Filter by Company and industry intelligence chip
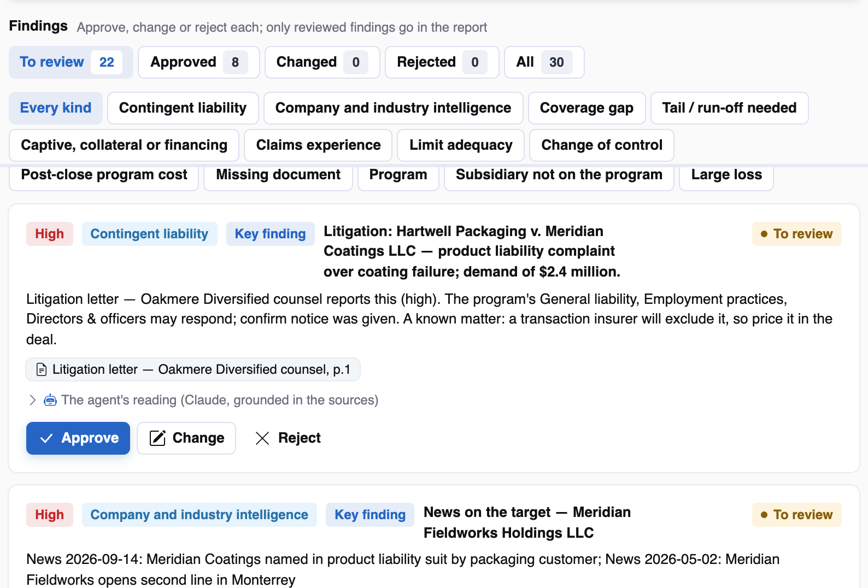 (x=393, y=108)
